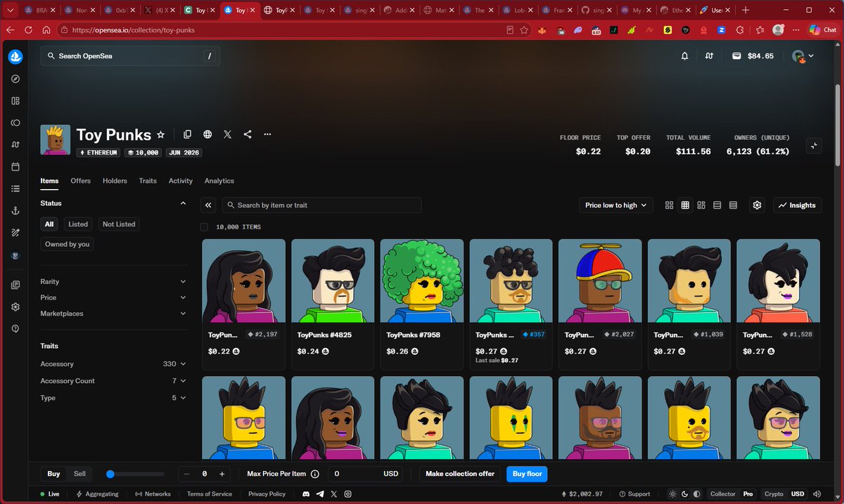
Task: Click the OpenSea logo in the sidebar
Action: tap(15, 57)
